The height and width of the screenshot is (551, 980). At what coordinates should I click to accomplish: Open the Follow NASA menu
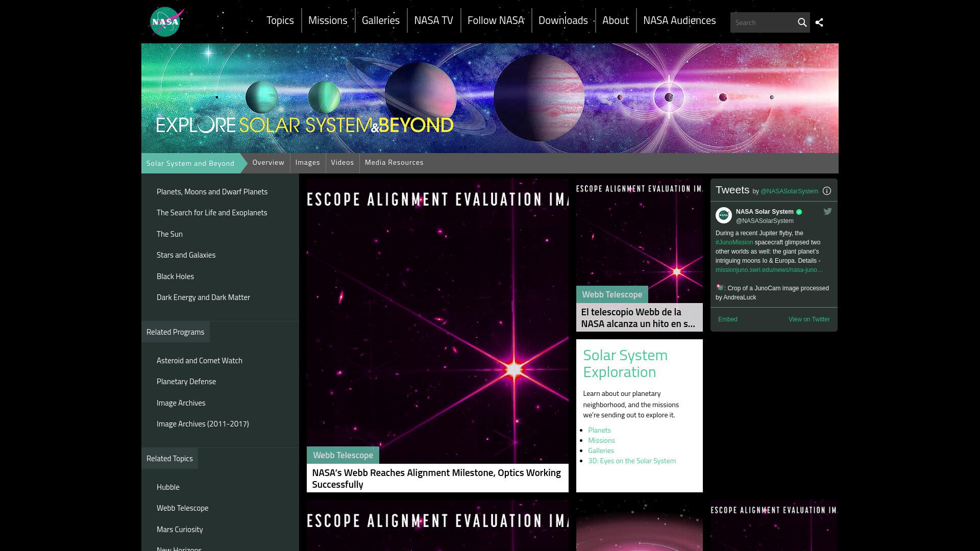click(x=496, y=20)
